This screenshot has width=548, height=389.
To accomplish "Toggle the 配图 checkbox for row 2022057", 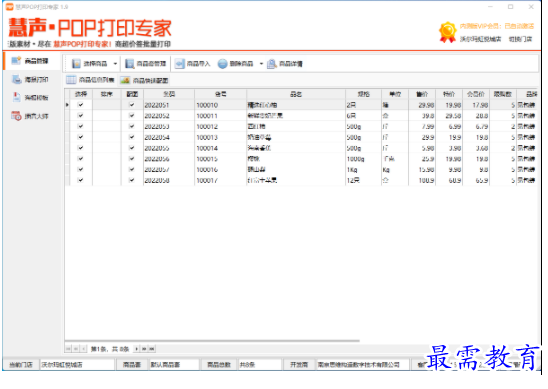I will coord(132,170).
